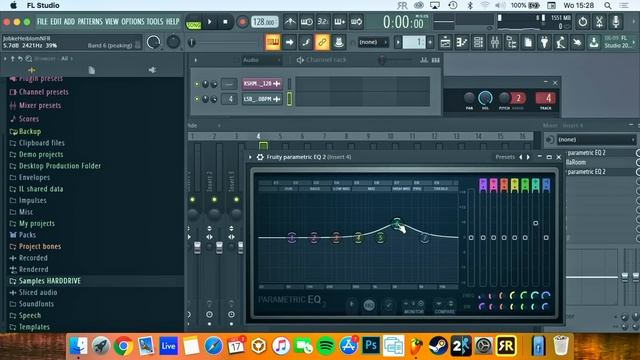640x360 pixels.
Task: Click the step editing arrow icon
Action: pyautogui.click(x=289, y=42)
